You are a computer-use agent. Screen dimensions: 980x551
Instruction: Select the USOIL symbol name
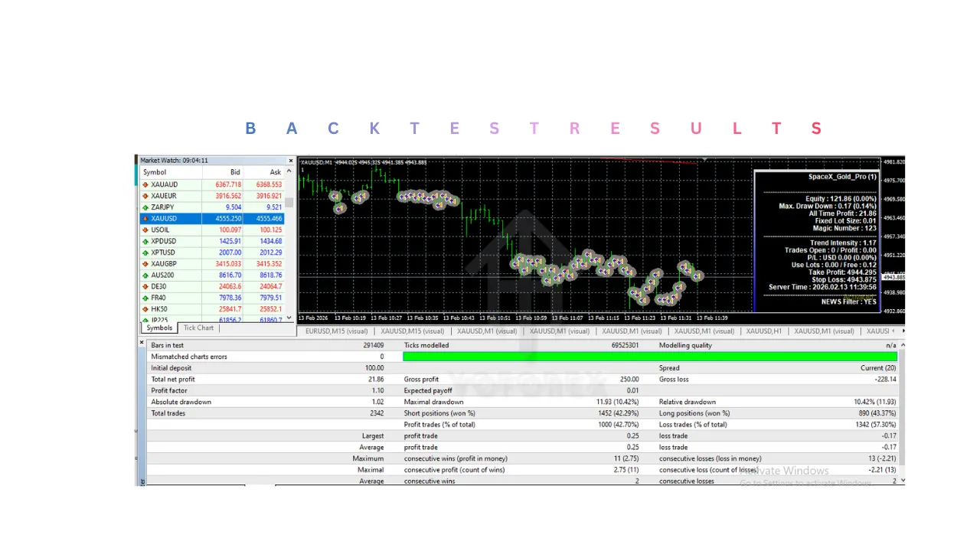point(161,230)
